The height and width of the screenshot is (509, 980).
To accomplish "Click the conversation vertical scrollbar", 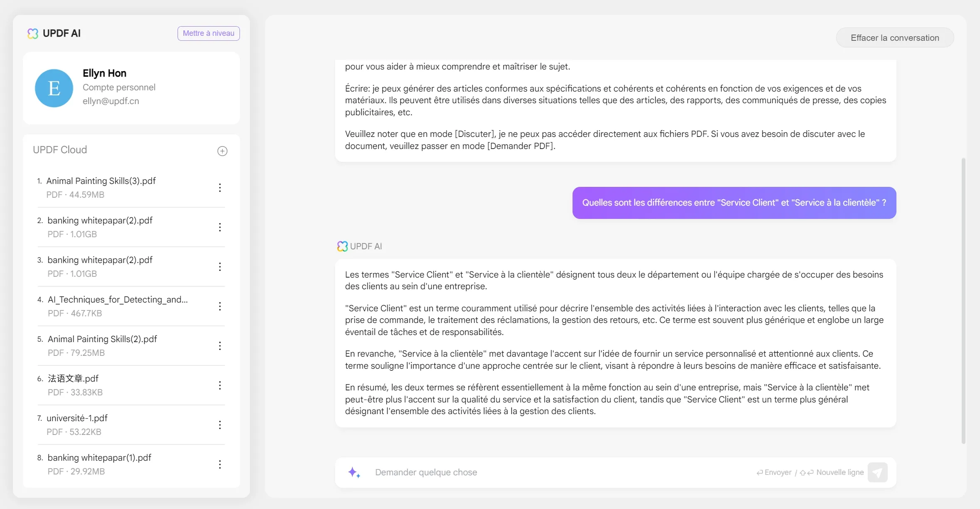I will [963, 300].
